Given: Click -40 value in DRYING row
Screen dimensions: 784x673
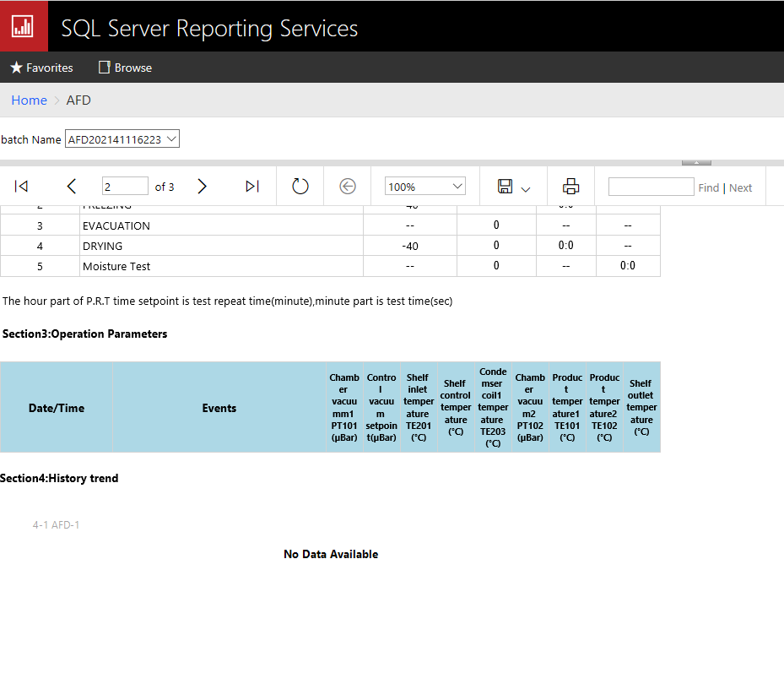Looking at the screenshot, I should coord(410,247).
